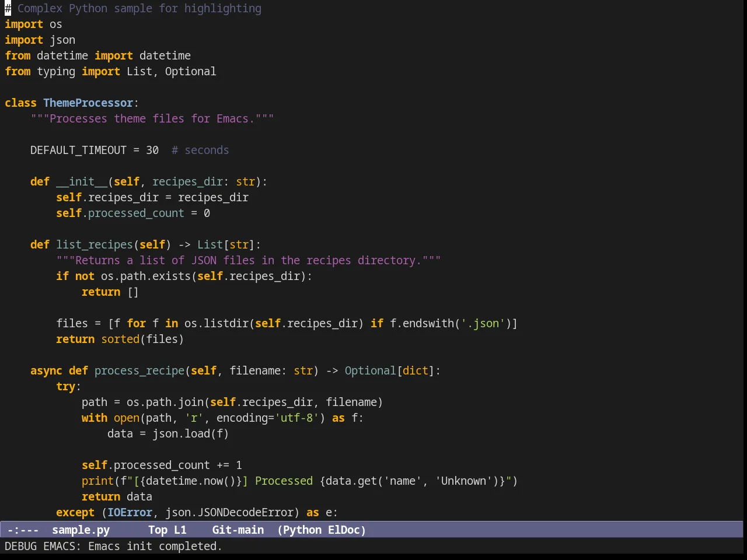Click the 'import os' line
The height and width of the screenshot is (560, 747).
coord(33,24)
